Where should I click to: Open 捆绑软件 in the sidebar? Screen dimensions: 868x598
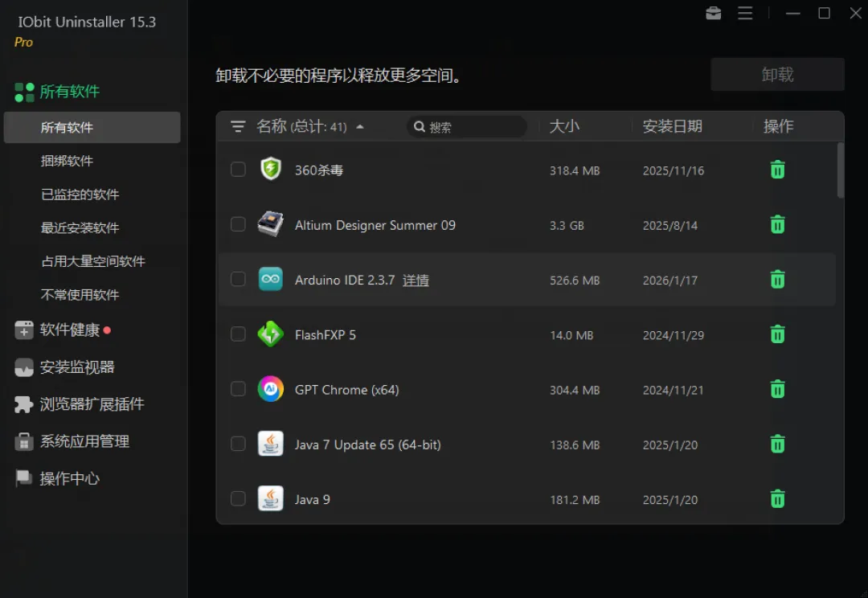(x=67, y=161)
